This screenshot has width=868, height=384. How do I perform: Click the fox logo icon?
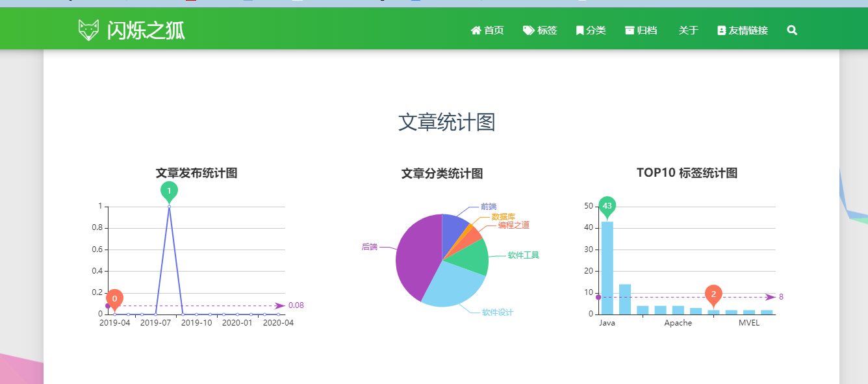pos(88,30)
